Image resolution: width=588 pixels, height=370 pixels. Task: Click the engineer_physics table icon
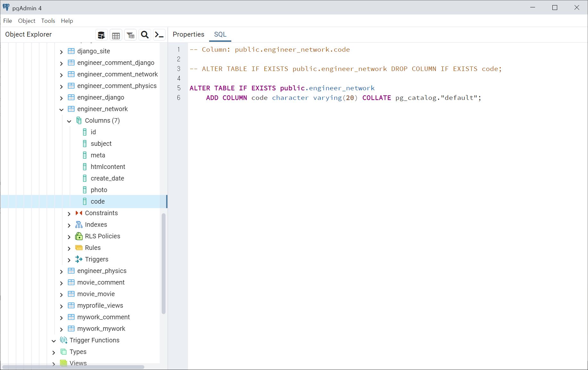71,271
